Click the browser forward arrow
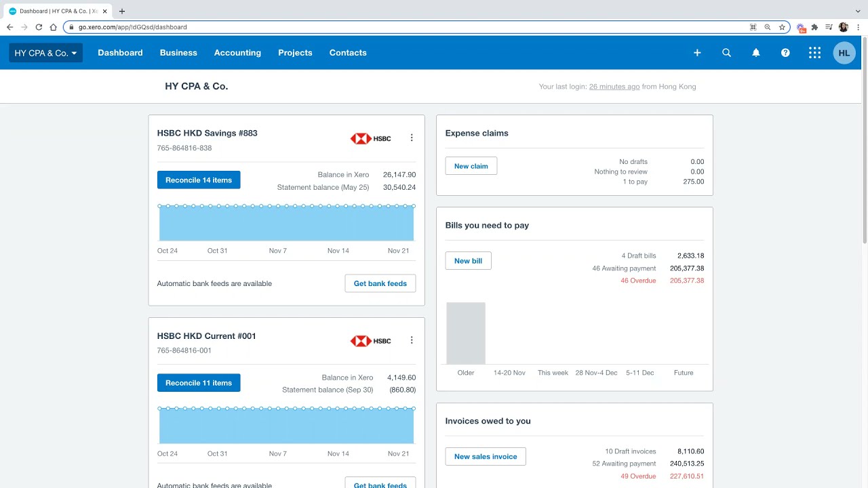Image resolution: width=868 pixels, height=488 pixels. pyautogui.click(x=24, y=27)
